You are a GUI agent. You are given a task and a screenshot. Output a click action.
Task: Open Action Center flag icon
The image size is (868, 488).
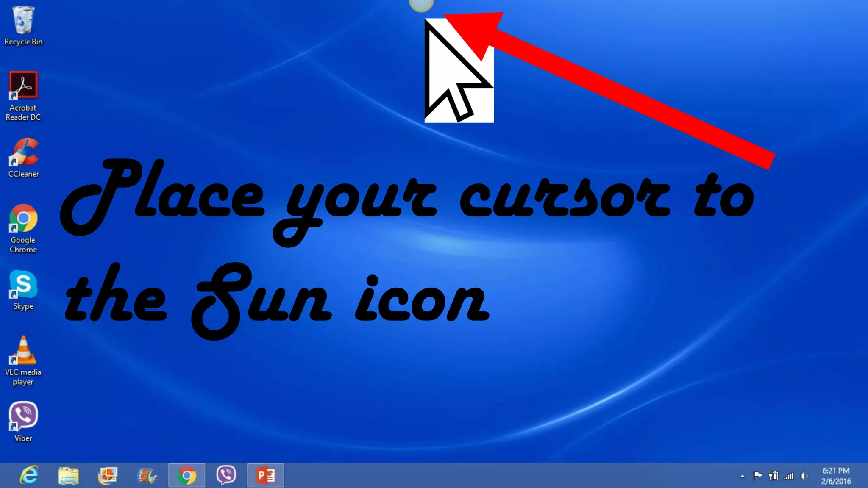click(x=758, y=476)
